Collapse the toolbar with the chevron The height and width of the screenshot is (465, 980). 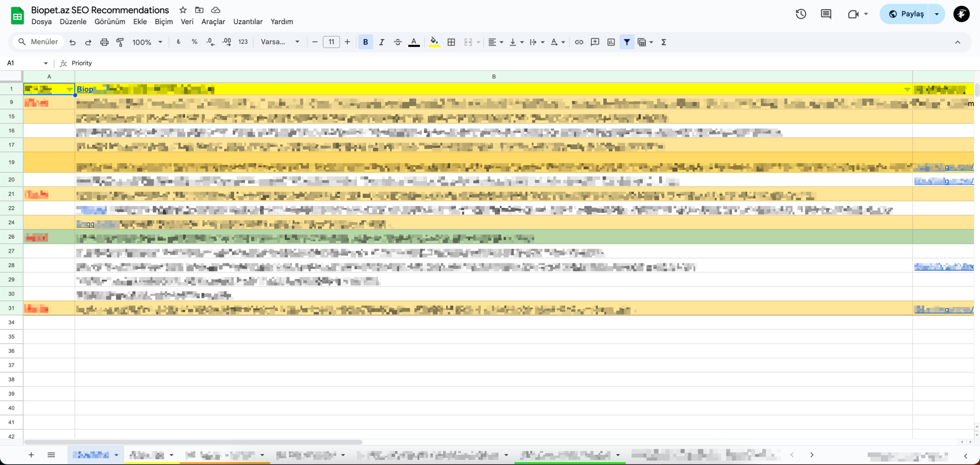[x=958, y=42]
